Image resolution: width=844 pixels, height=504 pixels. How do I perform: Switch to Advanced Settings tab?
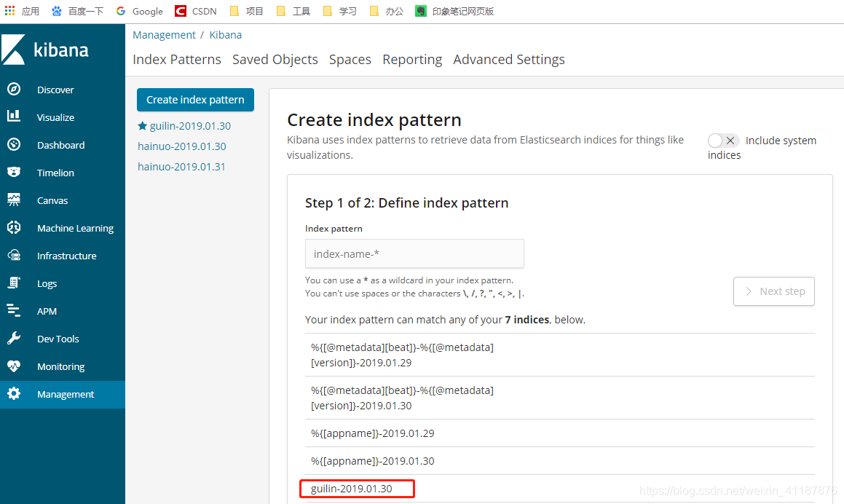pos(509,59)
